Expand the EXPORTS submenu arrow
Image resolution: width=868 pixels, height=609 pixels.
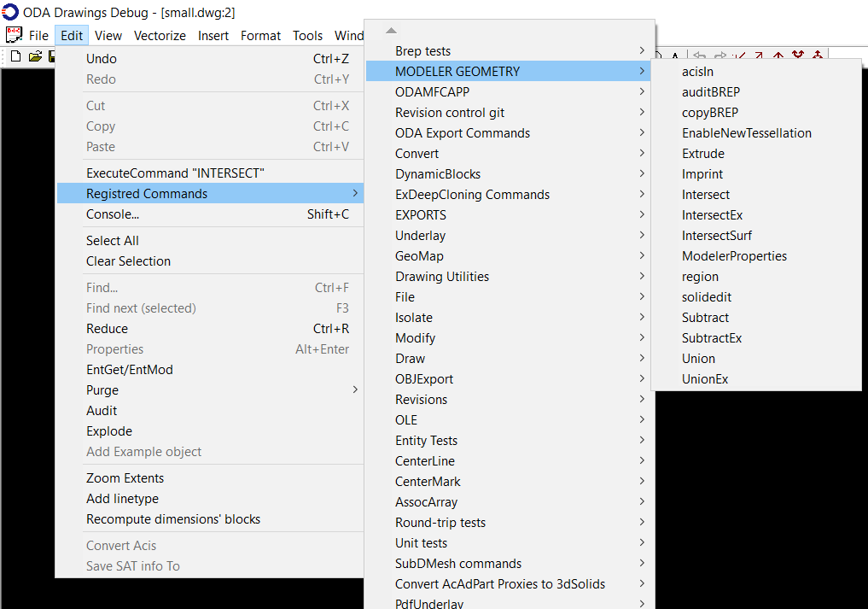click(642, 214)
